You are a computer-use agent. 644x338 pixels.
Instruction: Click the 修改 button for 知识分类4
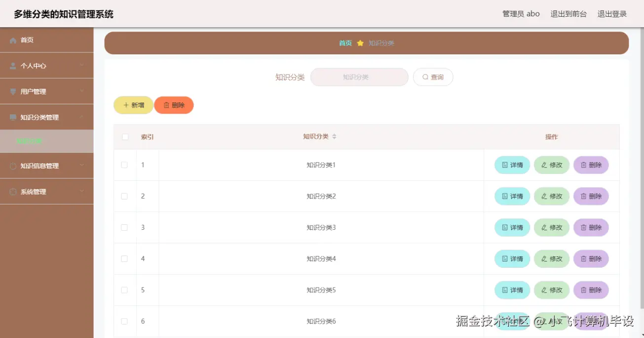551,258
